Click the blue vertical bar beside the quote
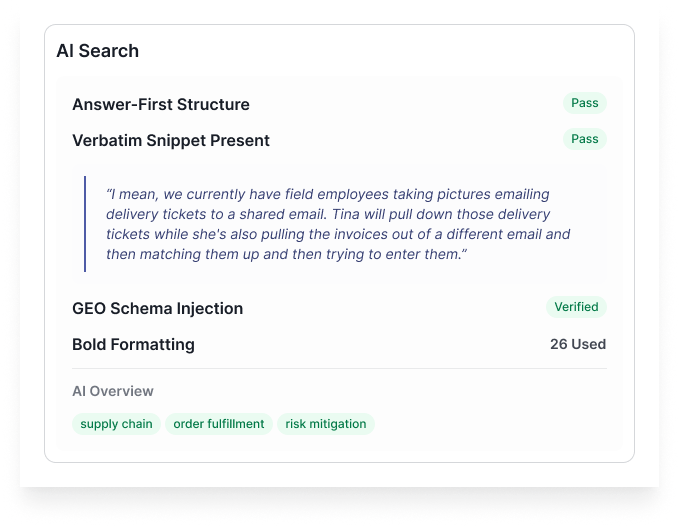The width and height of the screenshot is (679, 527). (86, 224)
